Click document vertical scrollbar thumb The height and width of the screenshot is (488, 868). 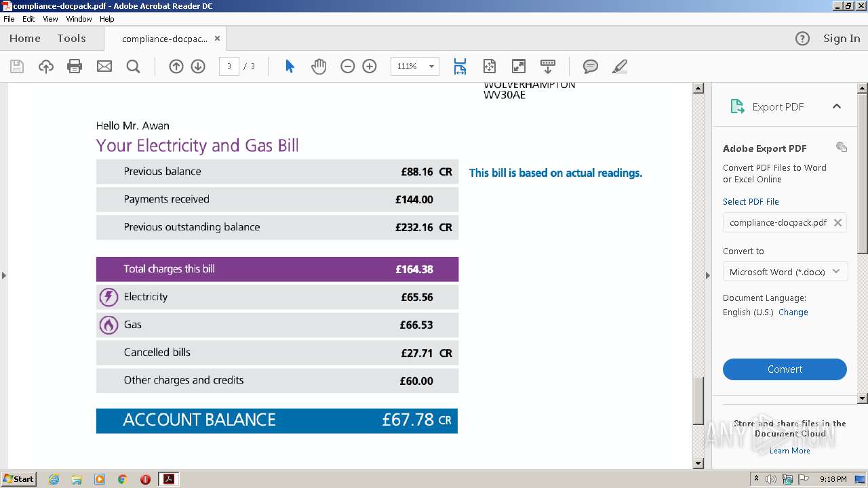click(x=698, y=400)
